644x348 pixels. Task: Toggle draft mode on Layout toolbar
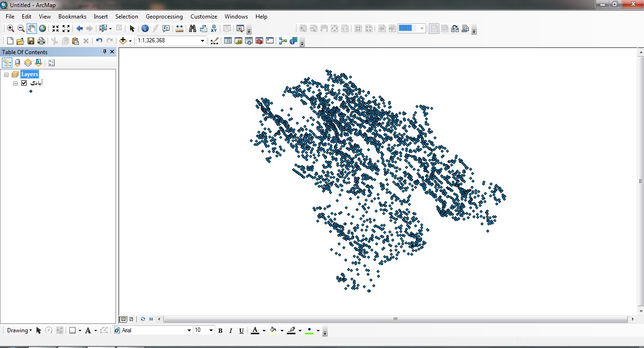coord(434,29)
